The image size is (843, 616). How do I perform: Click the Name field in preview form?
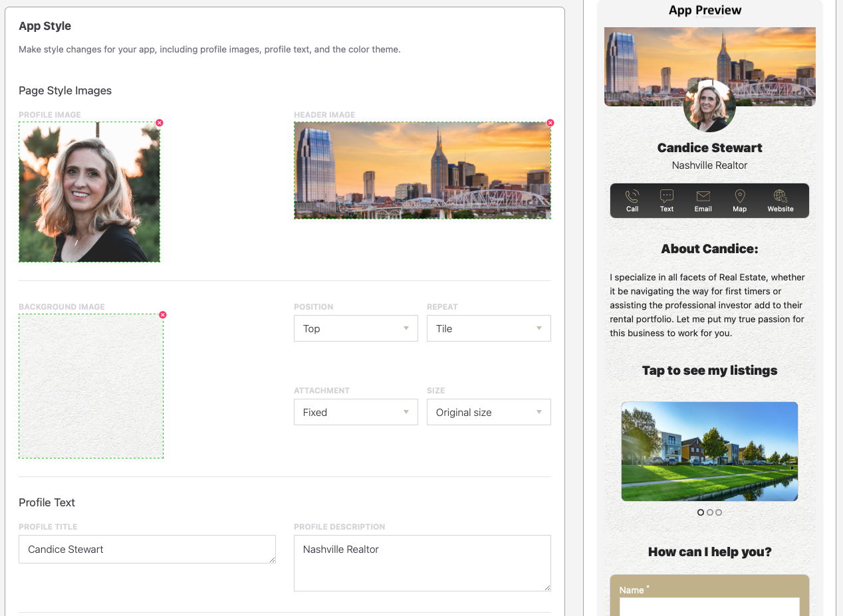(709, 606)
